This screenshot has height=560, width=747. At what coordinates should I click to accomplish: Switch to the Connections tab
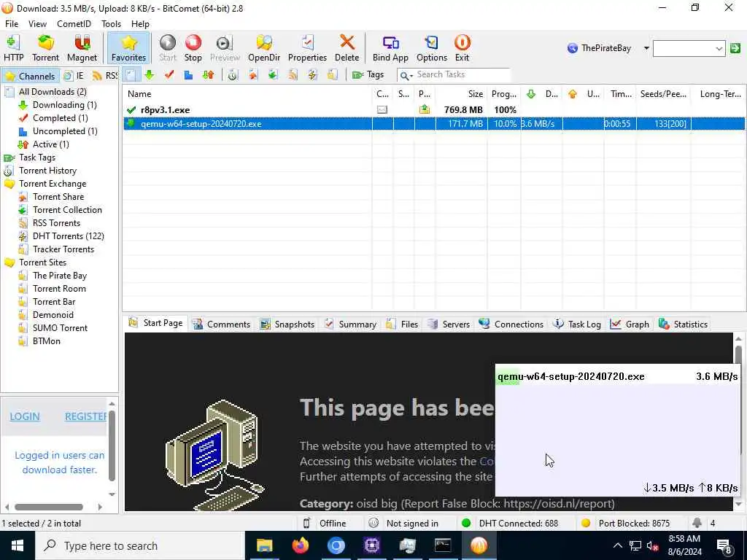[511, 324]
